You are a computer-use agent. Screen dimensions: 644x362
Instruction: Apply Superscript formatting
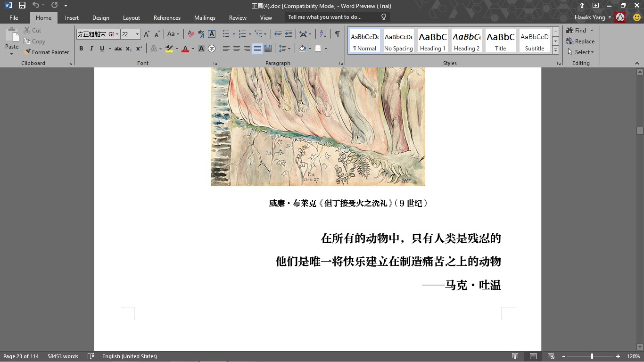click(139, 49)
